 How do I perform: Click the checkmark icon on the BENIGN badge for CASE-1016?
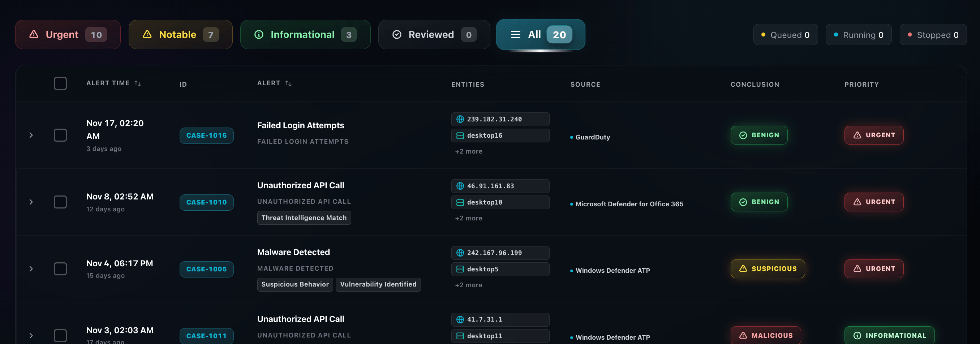[x=743, y=135]
